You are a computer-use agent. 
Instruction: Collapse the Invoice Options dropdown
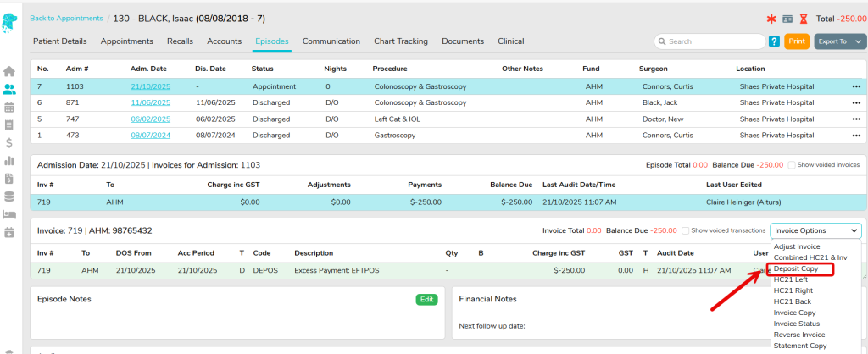(x=815, y=230)
